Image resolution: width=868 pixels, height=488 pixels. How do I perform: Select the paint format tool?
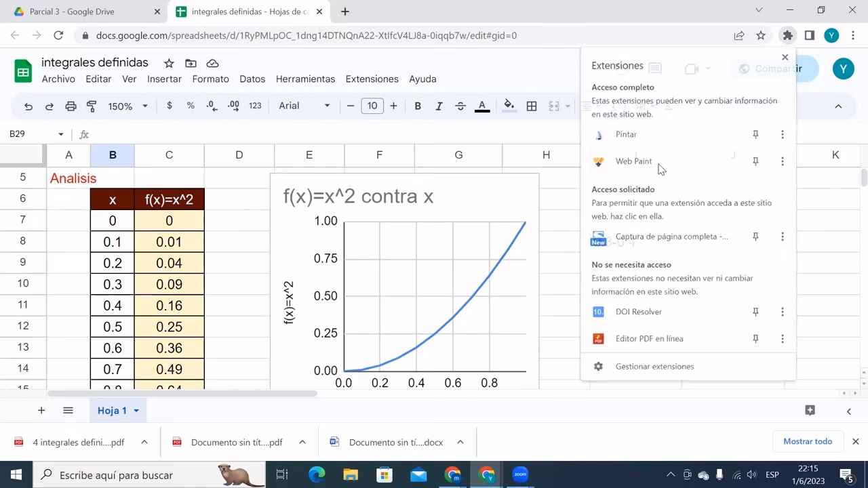point(92,106)
